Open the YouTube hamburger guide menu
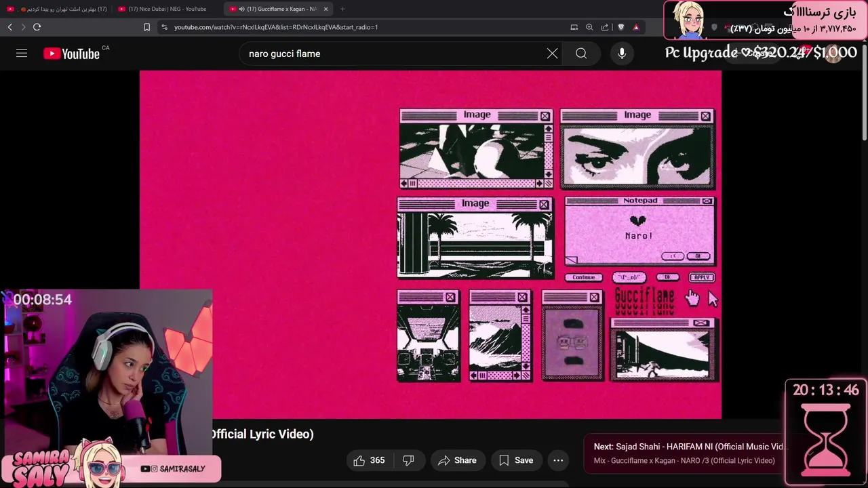 [22, 53]
